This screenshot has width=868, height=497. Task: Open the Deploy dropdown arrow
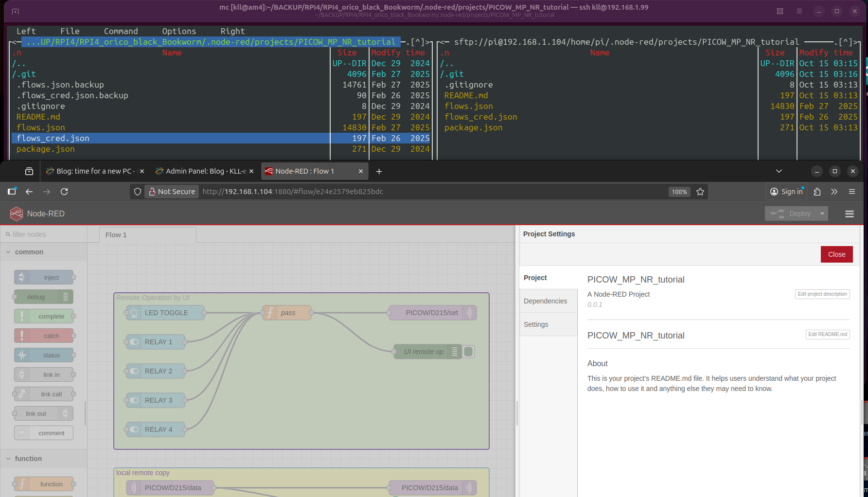[822, 213]
